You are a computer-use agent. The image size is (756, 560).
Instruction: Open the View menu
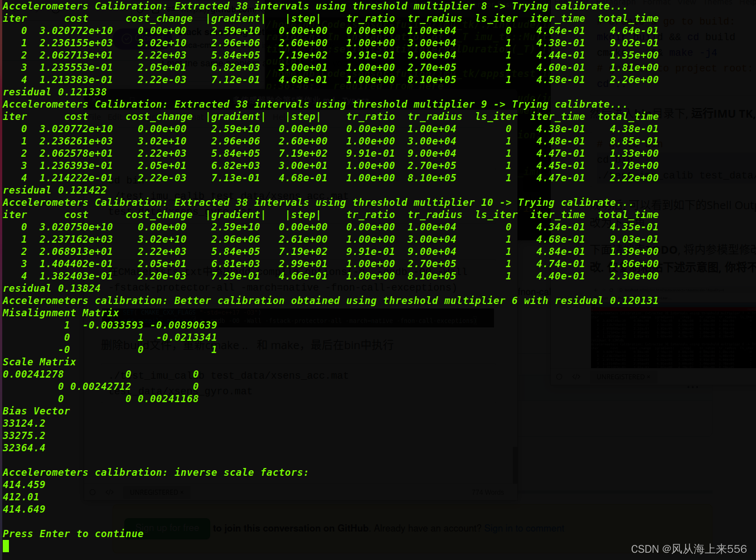point(687,3)
